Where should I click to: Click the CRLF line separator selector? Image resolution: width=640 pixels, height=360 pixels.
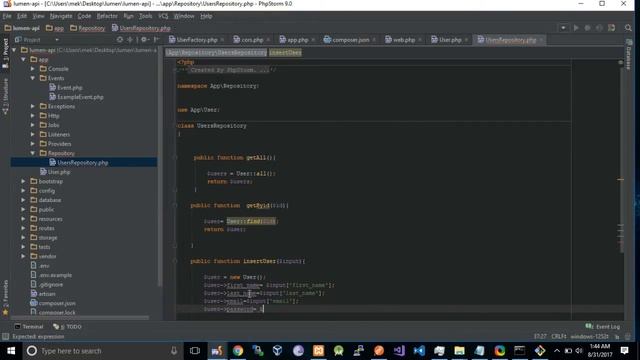(x=559, y=337)
